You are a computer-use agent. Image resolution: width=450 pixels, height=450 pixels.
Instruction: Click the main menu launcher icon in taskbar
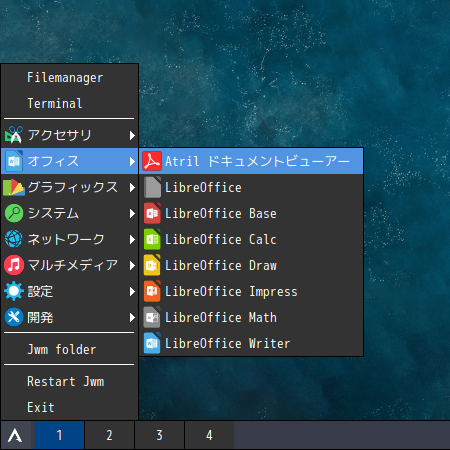(15, 435)
